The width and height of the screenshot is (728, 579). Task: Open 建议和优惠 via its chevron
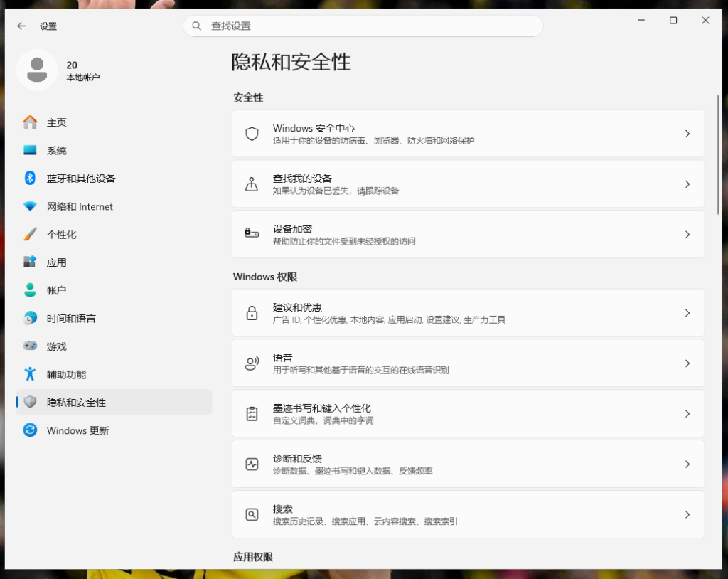[x=687, y=313]
